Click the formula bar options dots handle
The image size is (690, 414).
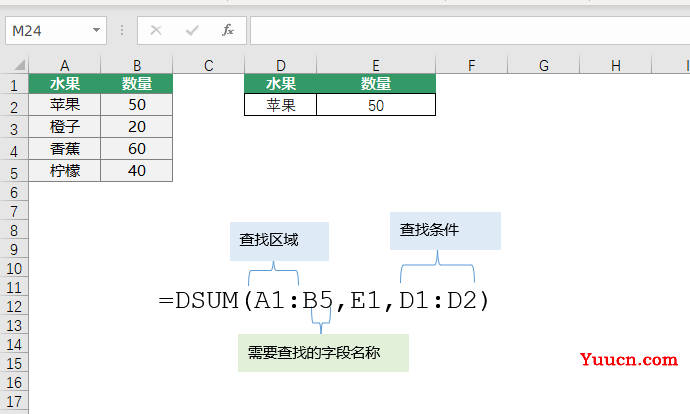tap(122, 30)
